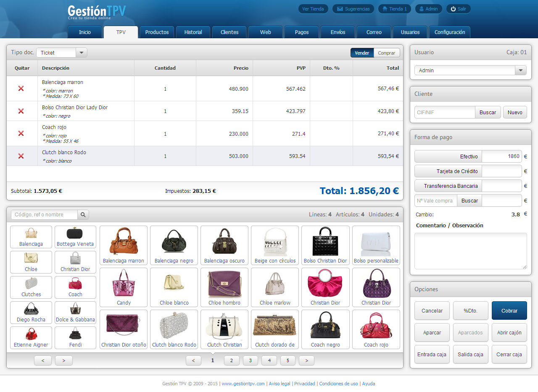Open the Christian Dior category tile

tap(75, 262)
